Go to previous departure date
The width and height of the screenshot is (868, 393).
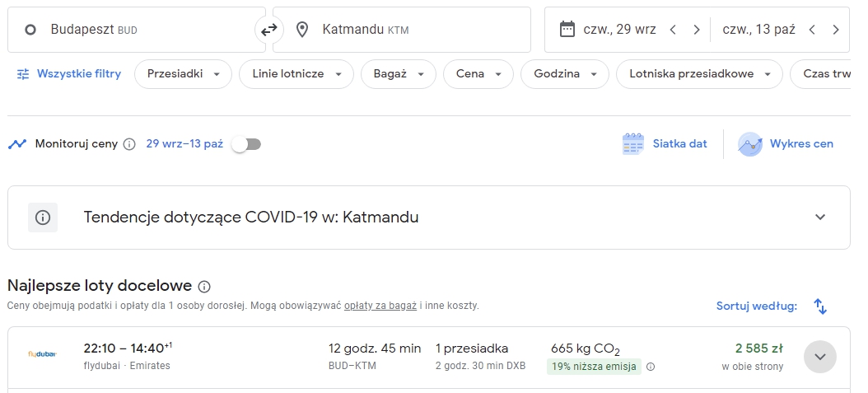pyautogui.click(x=673, y=30)
